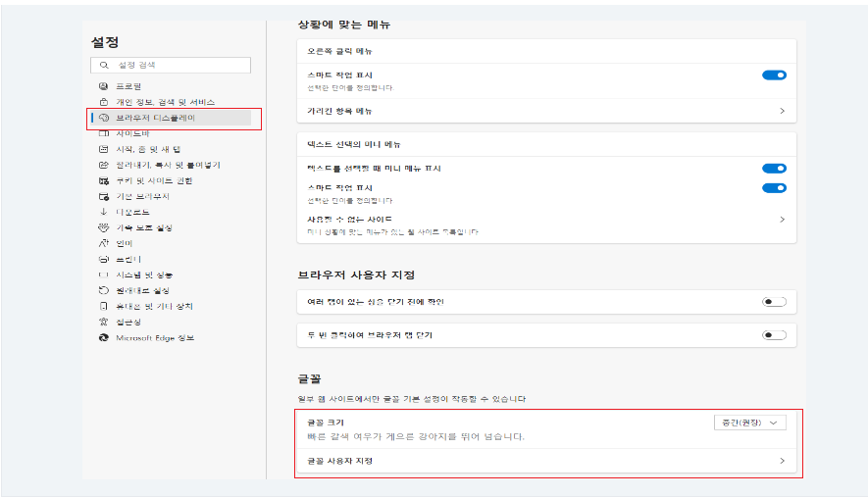Expand the 가려진 항목 메뉴 chevron
Viewport: 868px width, 498px height.
782,112
